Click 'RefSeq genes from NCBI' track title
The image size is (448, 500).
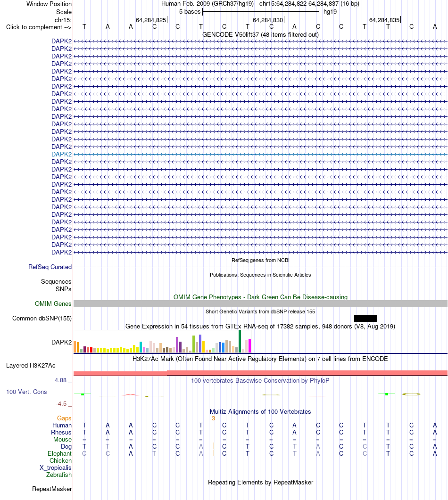pyautogui.click(x=260, y=260)
